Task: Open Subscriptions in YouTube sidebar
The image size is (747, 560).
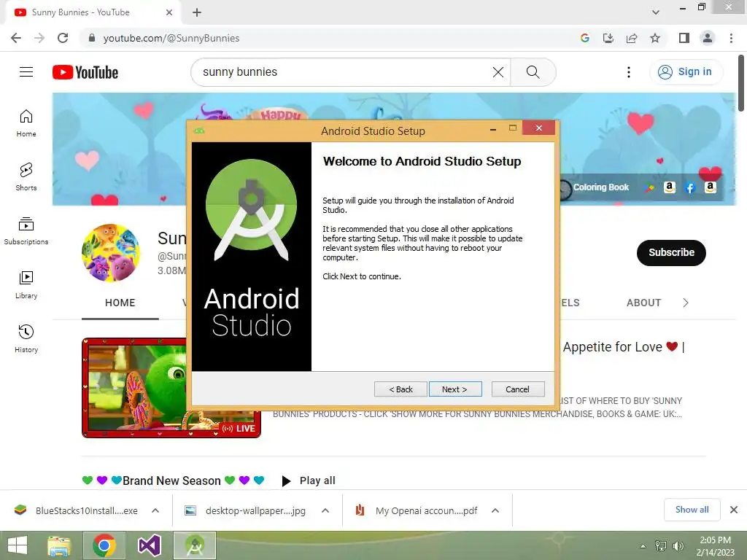Action: click(26, 231)
